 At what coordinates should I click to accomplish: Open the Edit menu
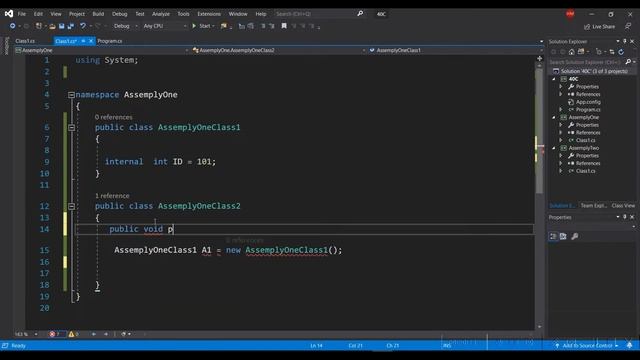[38, 14]
